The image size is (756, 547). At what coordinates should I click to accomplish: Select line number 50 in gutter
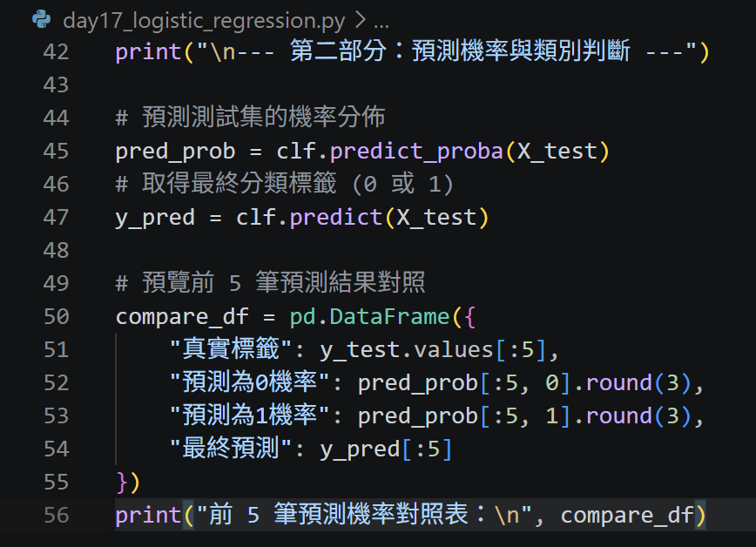pos(56,317)
